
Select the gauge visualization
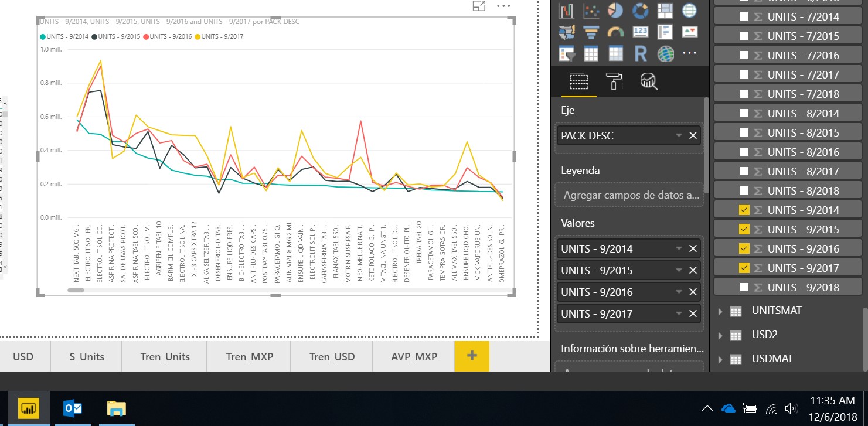click(615, 32)
